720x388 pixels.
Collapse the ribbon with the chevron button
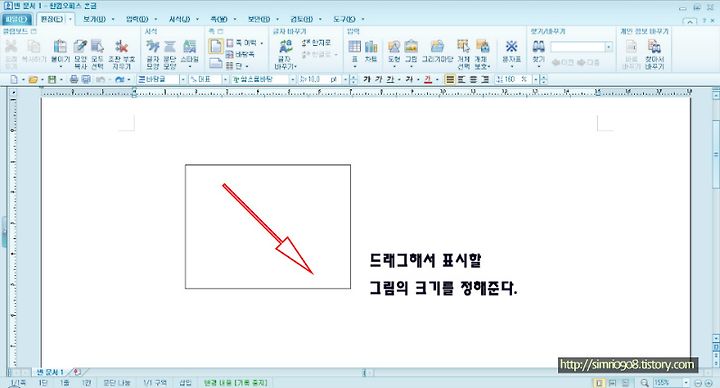[690, 21]
